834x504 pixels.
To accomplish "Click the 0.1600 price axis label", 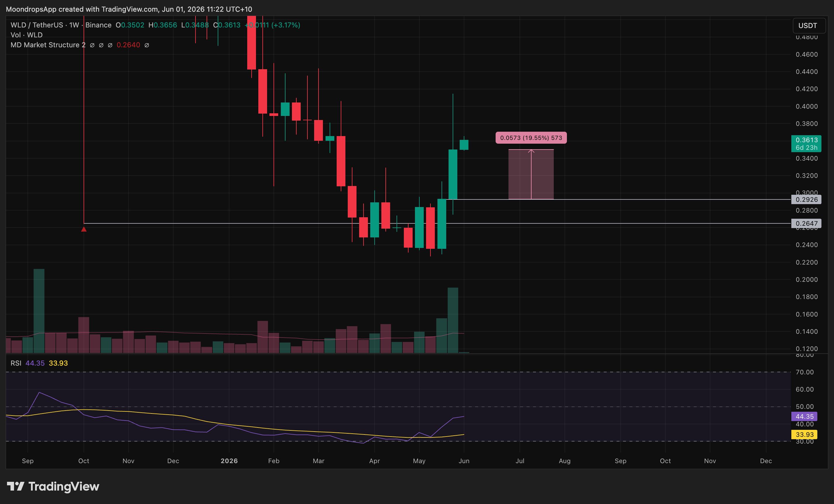I will [x=807, y=314].
